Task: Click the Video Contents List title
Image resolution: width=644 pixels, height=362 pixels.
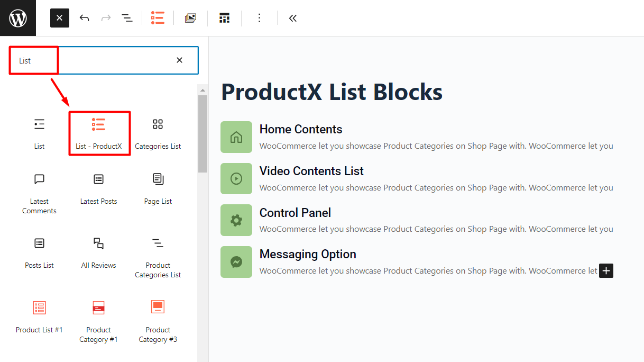Action: pos(311,171)
